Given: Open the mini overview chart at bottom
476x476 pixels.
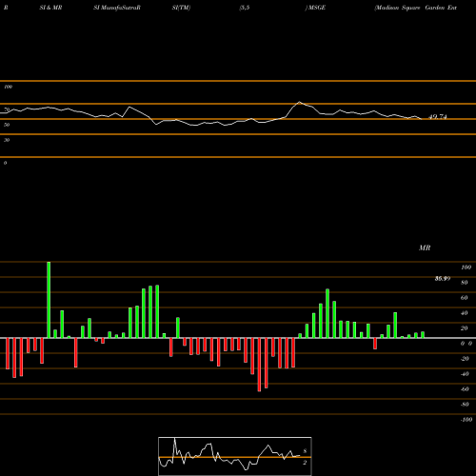Looking at the screenshot, I should (235, 456).
